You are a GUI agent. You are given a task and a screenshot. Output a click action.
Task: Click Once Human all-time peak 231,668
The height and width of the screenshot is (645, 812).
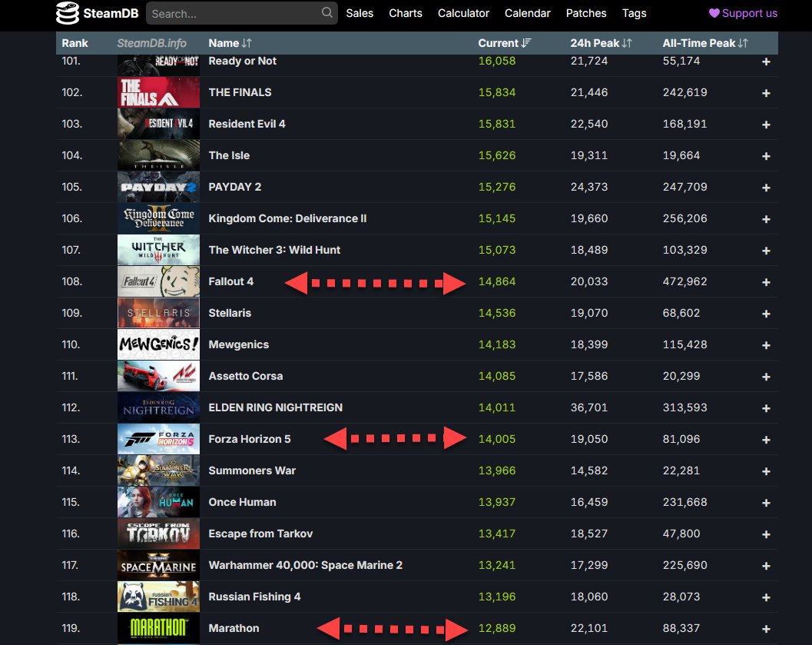(684, 502)
